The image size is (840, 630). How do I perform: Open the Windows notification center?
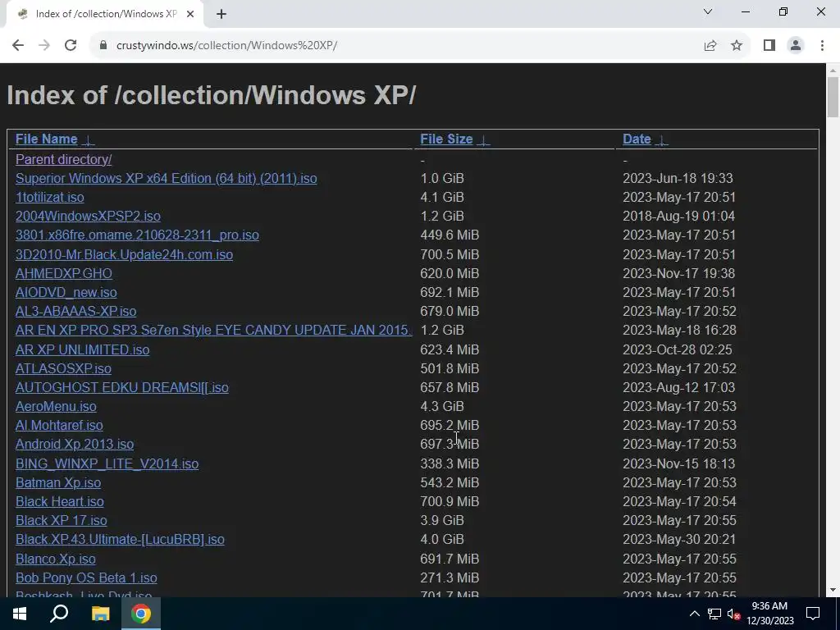pos(813,614)
